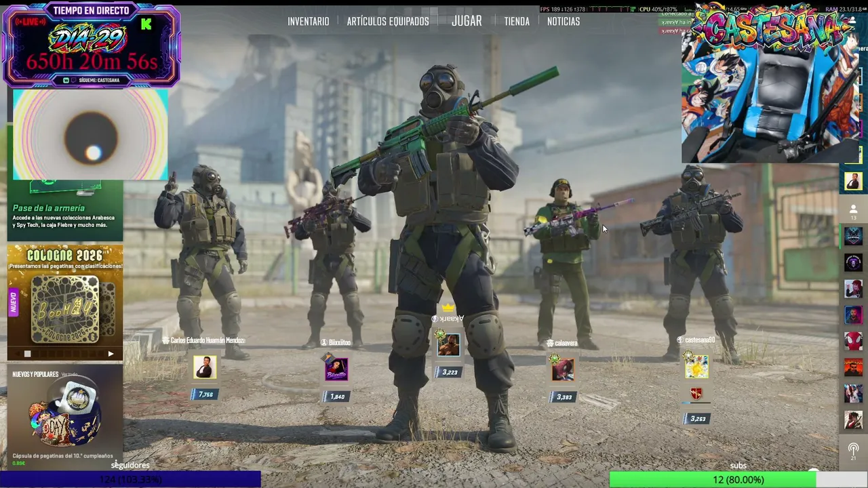The width and height of the screenshot is (868, 488).
Task: Click the 1,840 rating badge
Action: 336,396
